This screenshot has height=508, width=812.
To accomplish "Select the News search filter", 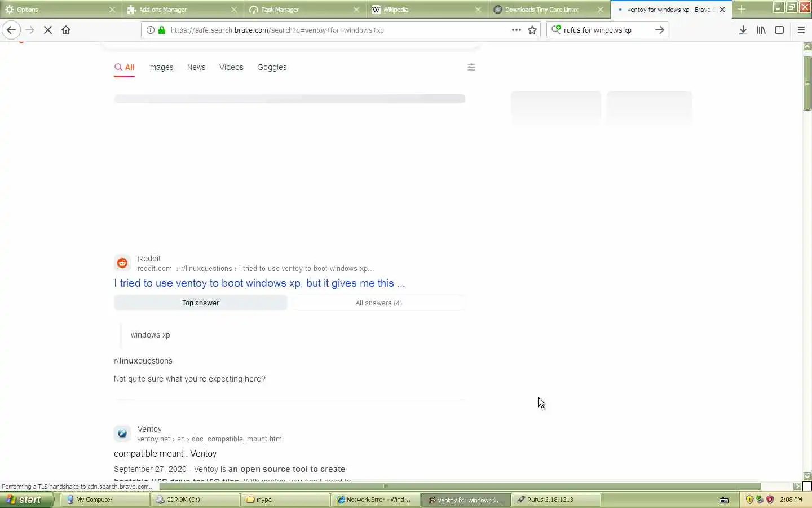I will click(x=196, y=67).
